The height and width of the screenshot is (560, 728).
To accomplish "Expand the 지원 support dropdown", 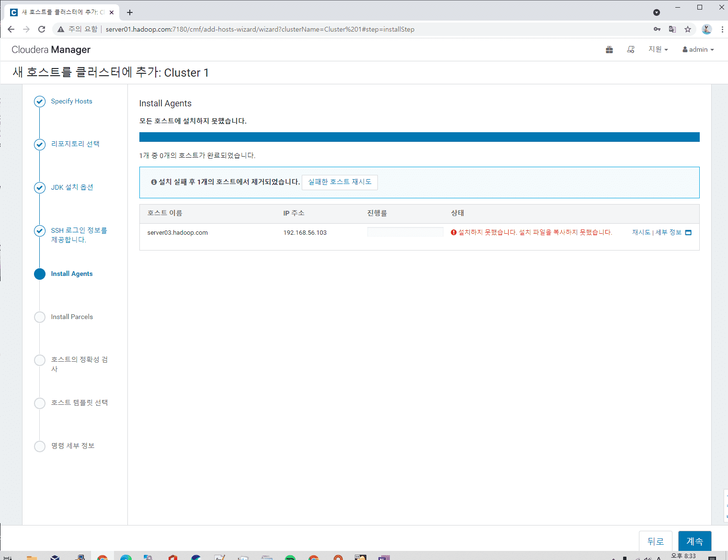I will point(658,49).
